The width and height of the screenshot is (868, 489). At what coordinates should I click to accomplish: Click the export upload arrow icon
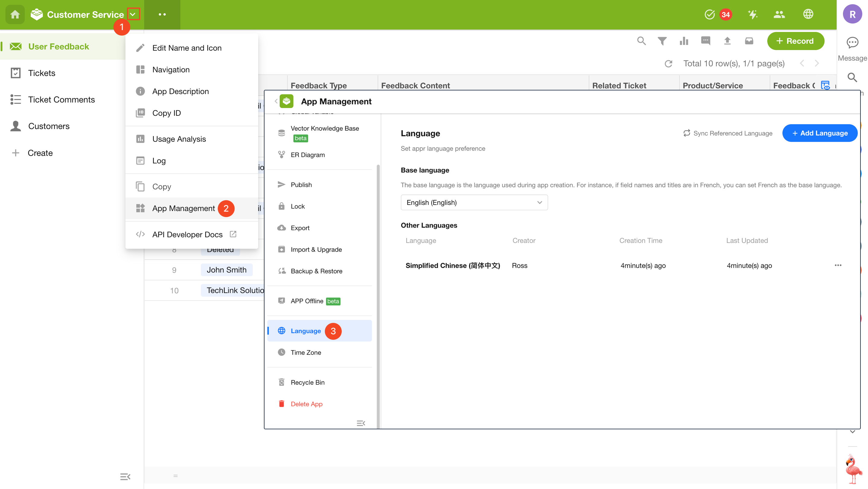(x=727, y=41)
